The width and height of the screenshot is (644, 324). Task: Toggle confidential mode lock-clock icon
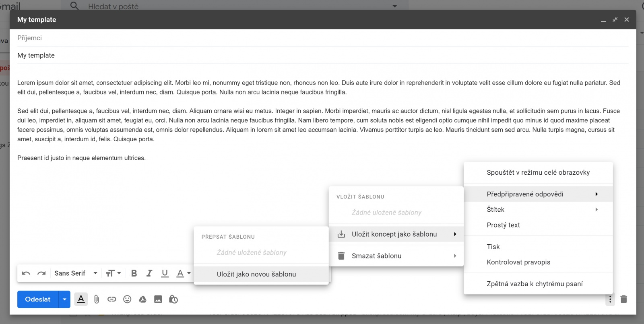(173, 299)
